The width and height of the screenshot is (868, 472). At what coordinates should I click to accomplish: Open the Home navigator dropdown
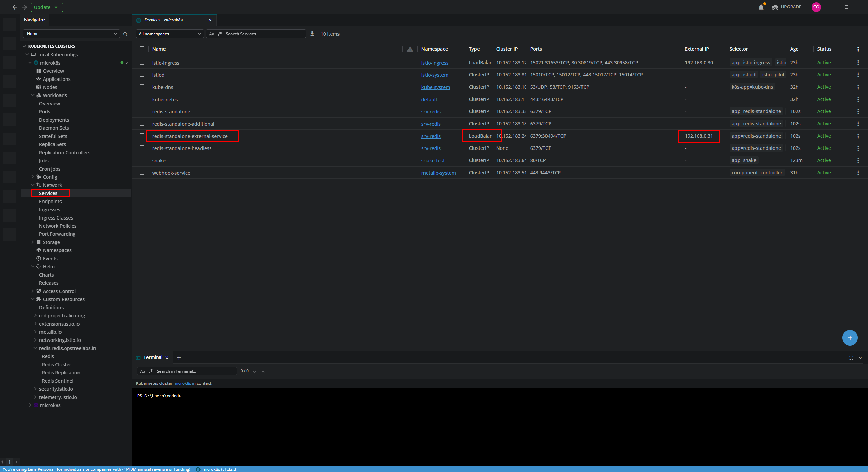tap(71, 34)
